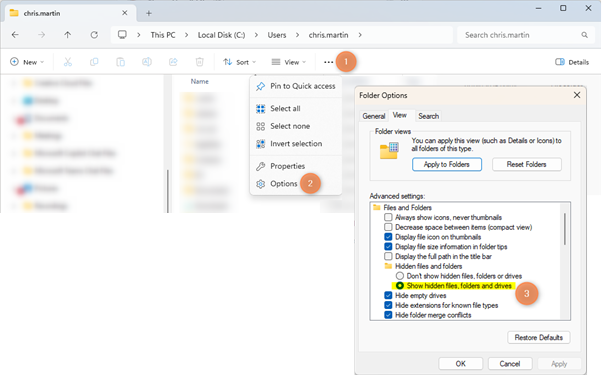This screenshot has width=603, height=377.
Task: Uncheck Hide empty drives
Action: pyautogui.click(x=388, y=295)
